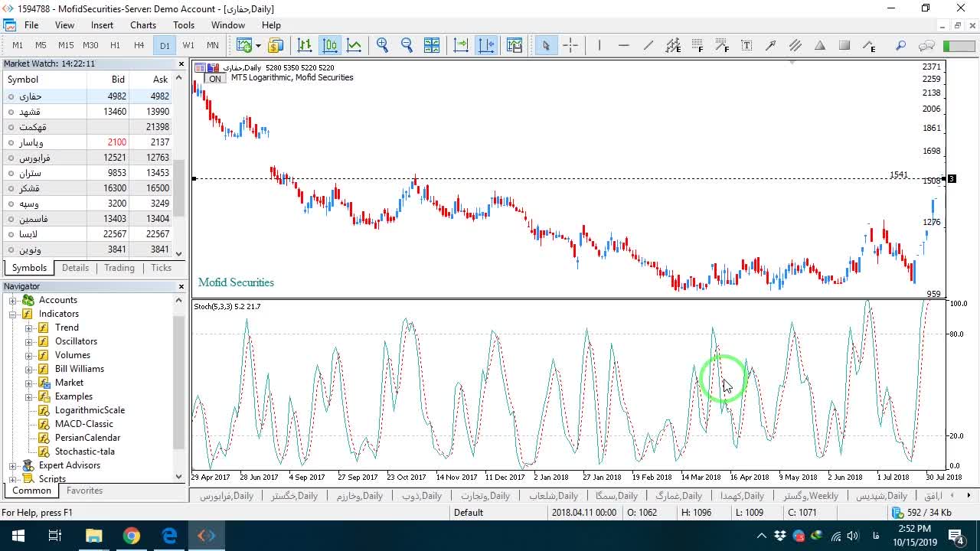The image size is (980, 551).
Task: Switch to the Trading tab in Market Watch
Action: (119, 268)
